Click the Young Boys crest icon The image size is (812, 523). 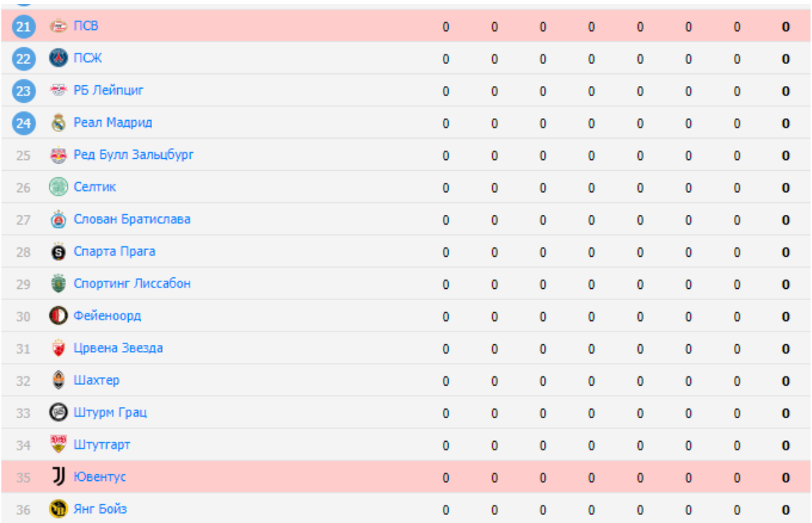(59, 510)
